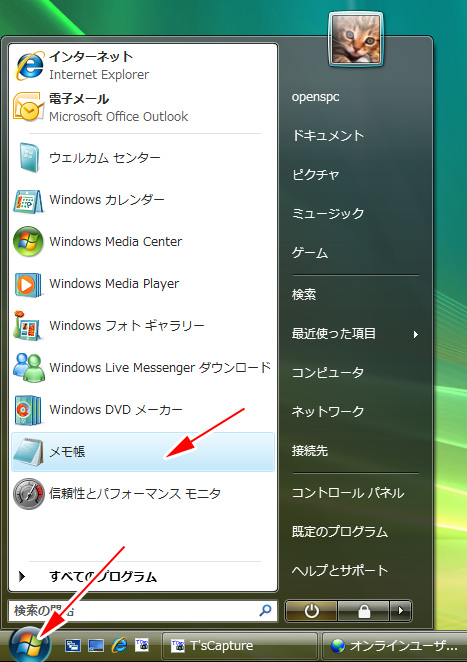Click the cat user account picture

point(356,39)
